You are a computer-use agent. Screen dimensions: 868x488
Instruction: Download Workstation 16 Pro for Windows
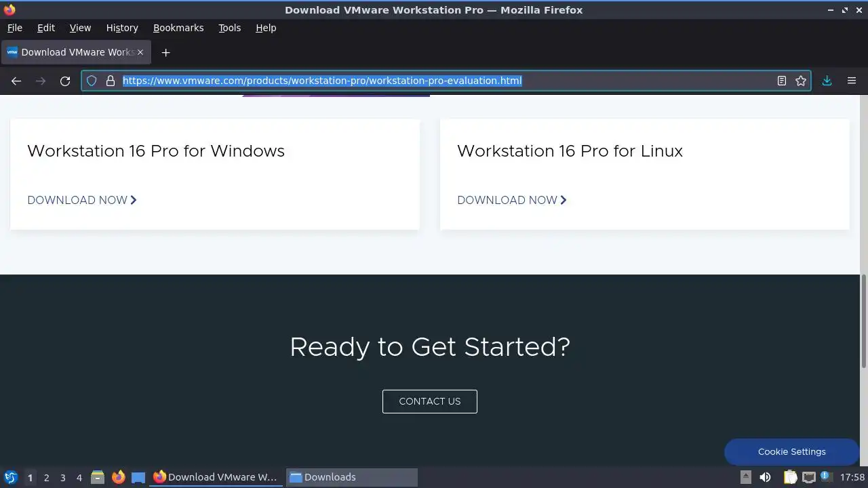coord(82,200)
